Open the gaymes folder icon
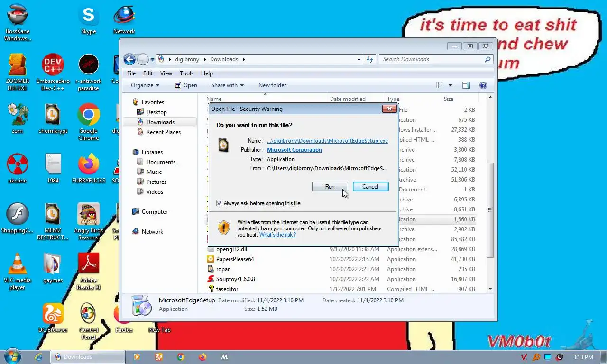The image size is (607, 364). (53, 268)
